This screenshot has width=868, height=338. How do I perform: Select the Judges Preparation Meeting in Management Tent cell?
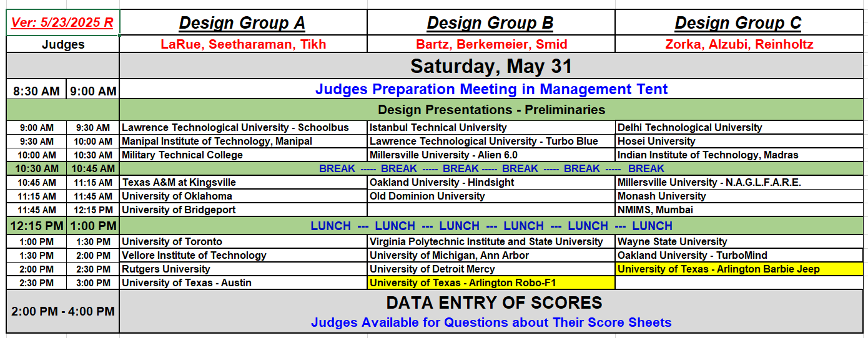click(491, 89)
